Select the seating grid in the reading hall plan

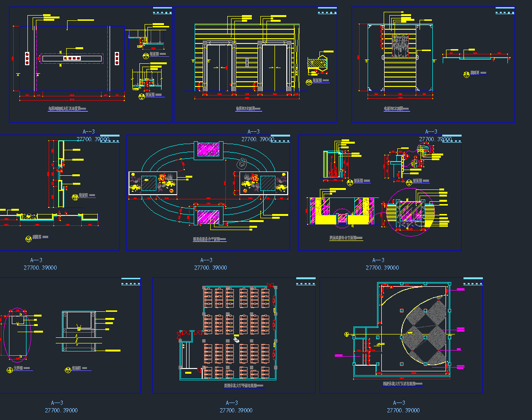coord(239,333)
